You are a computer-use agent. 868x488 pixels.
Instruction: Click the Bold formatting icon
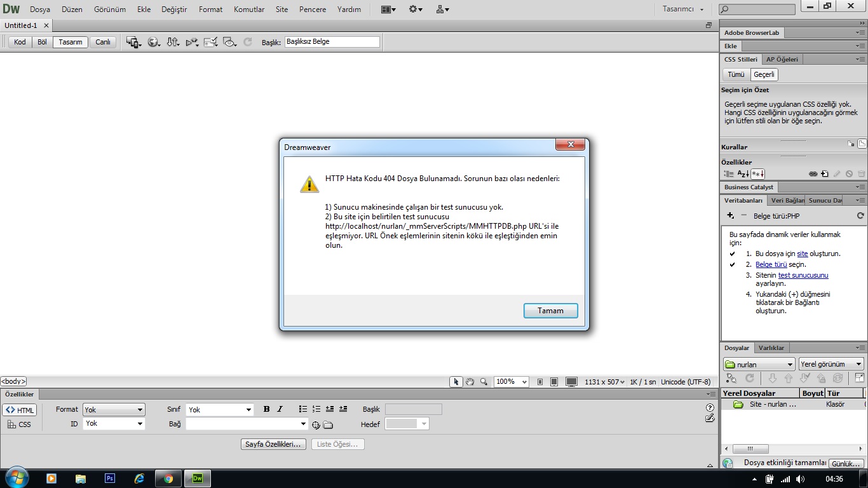click(x=266, y=409)
